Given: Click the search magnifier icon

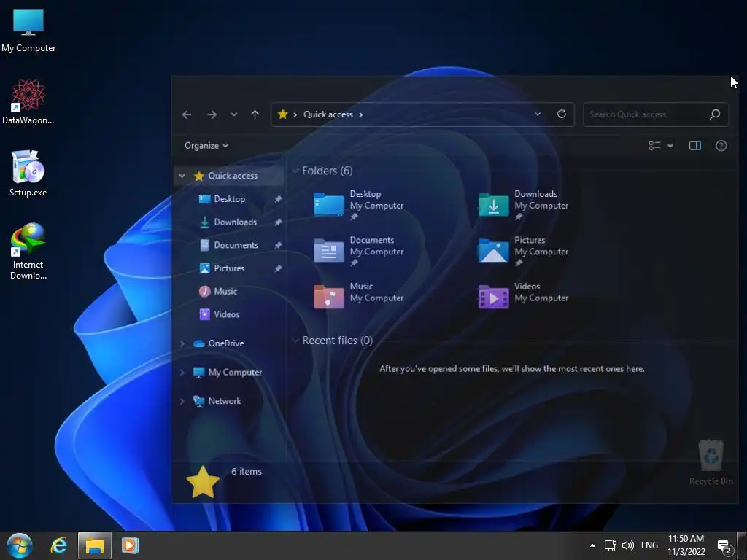Looking at the screenshot, I should tap(715, 114).
